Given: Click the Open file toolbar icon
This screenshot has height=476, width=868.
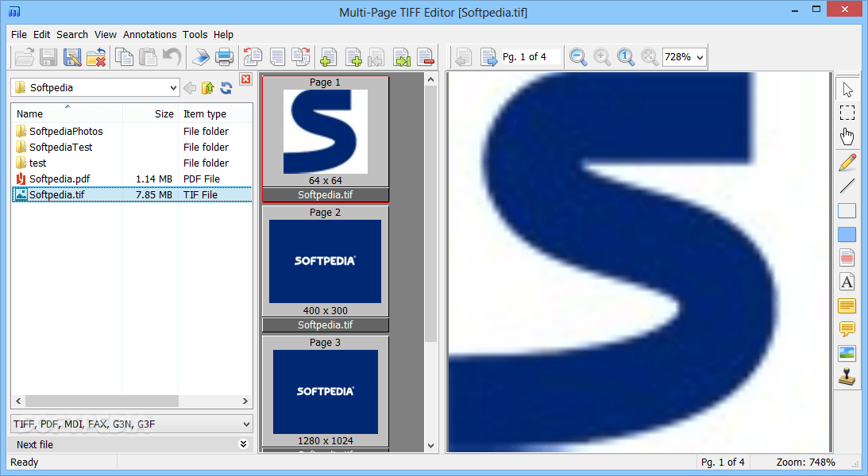Looking at the screenshot, I should (25, 57).
